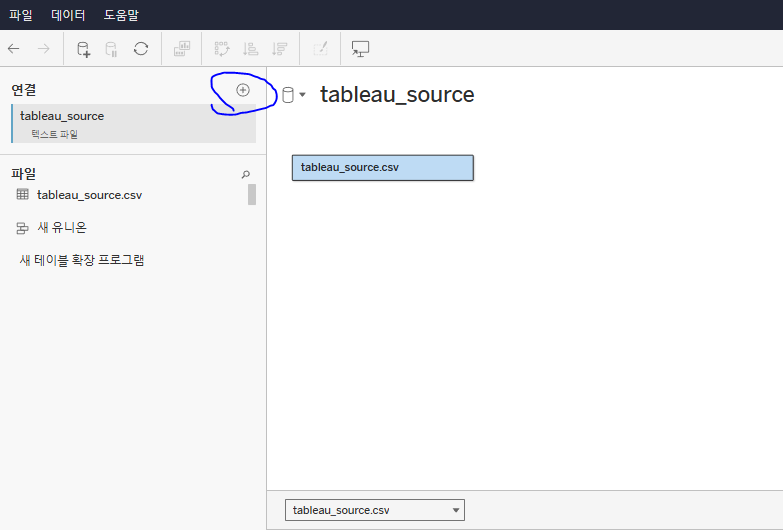Image resolution: width=783 pixels, height=530 pixels.
Task: Click the swap rows and columns icon
Action: [x=222, y=48]
